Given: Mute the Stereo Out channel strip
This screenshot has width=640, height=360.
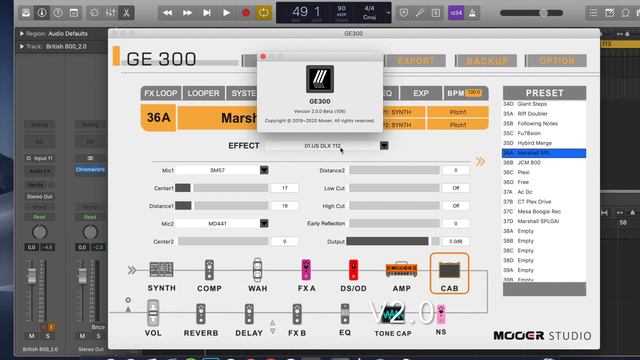Looking at the screenshot, I should [x=82, y=336].
